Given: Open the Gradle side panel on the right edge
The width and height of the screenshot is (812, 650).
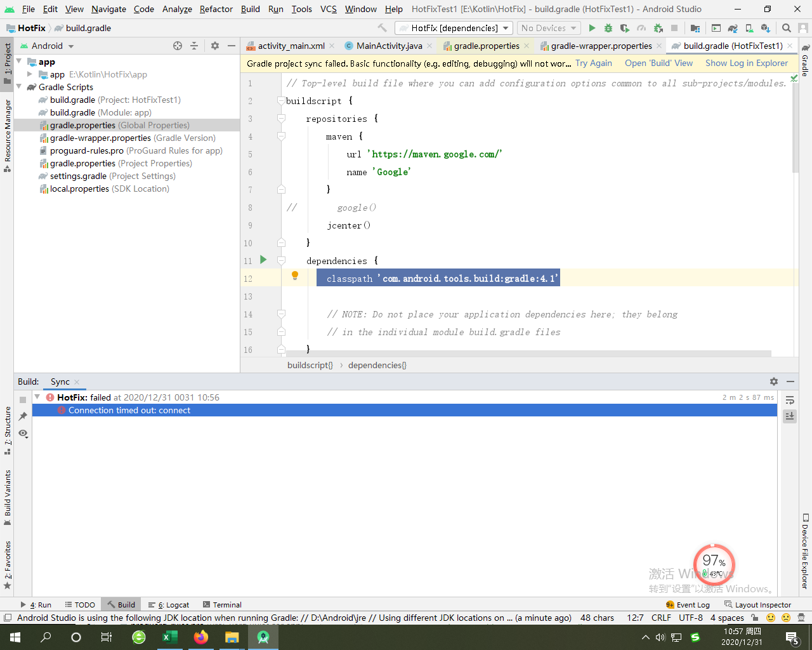Looking at the screenshot, I should coord(805,60).
